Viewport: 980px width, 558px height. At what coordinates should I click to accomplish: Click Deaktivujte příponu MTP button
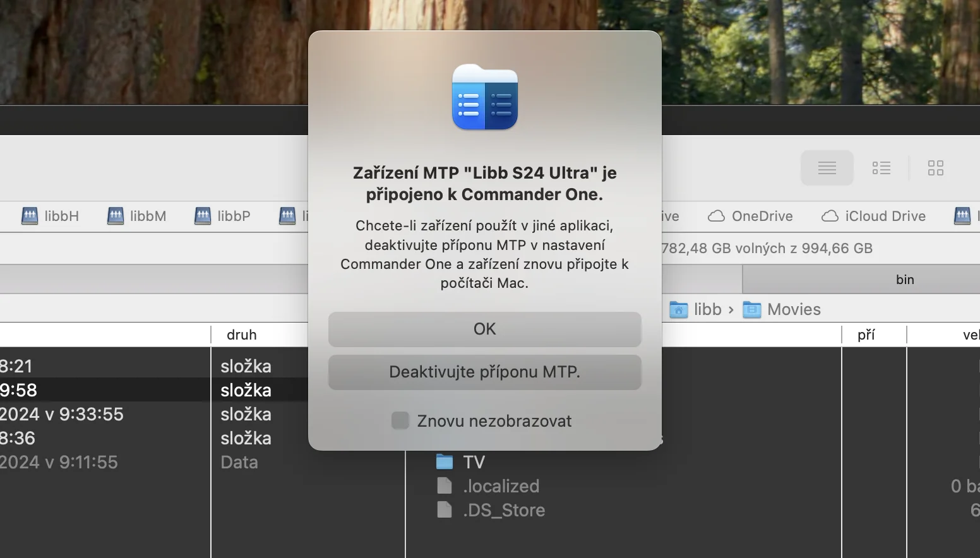(485, 372)
